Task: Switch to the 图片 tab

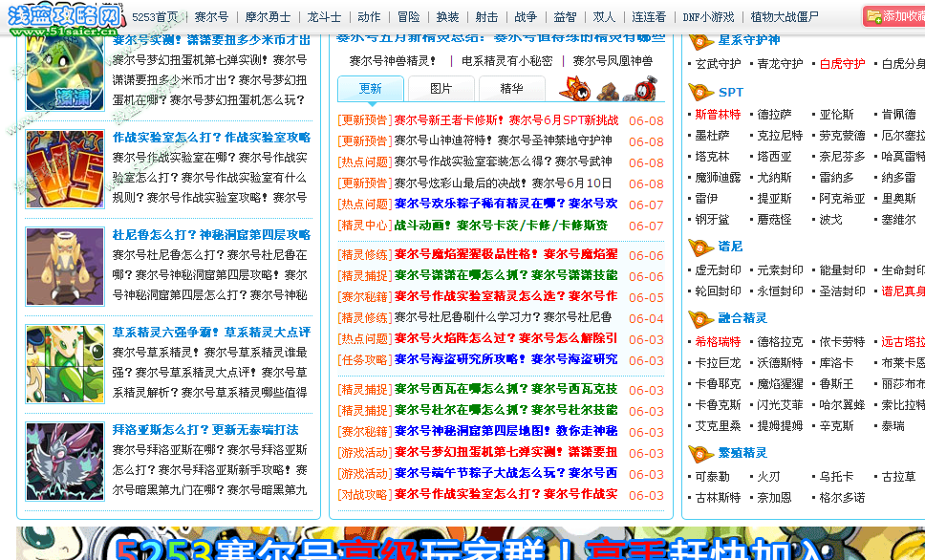Action: click(441, 89)
